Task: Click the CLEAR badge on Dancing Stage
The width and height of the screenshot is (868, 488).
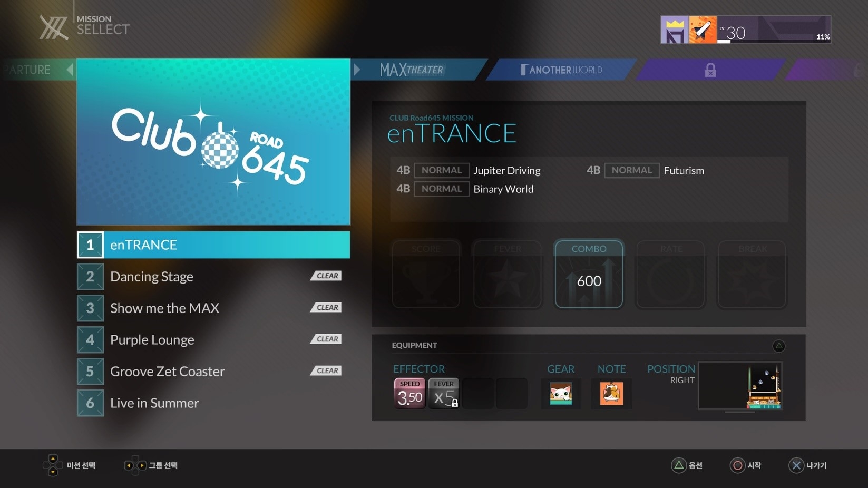Action: (x=326, y=276)
